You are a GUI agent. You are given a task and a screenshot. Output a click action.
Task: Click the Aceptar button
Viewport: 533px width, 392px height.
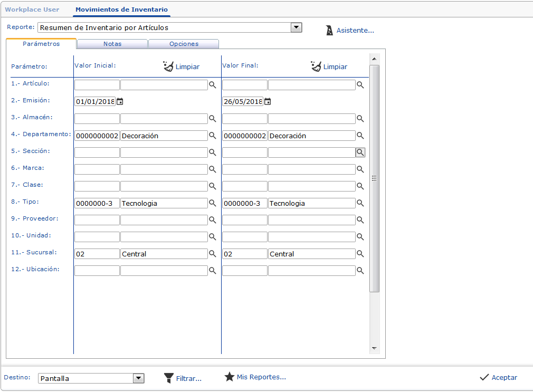pos(498,378)
